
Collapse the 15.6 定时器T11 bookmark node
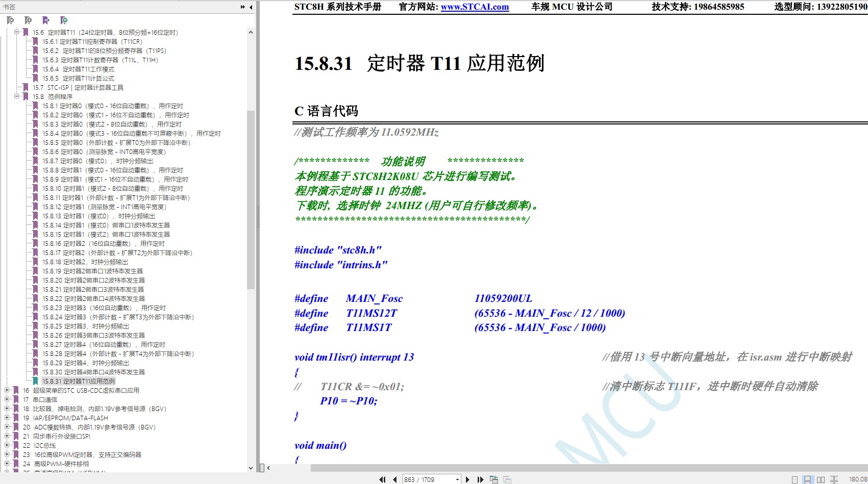pos(17,32)
